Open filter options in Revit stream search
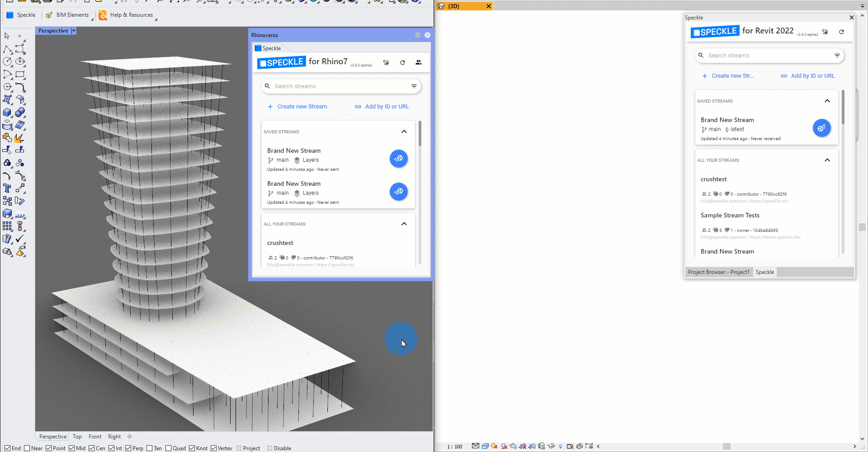The width and height of the screenshot is (868, 452). [x=837, y=55]
